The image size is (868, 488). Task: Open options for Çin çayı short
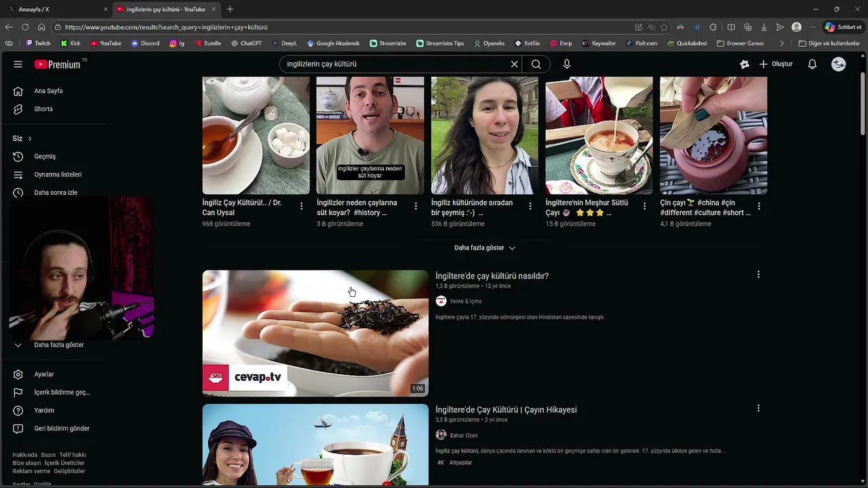[x=759, y=206]
